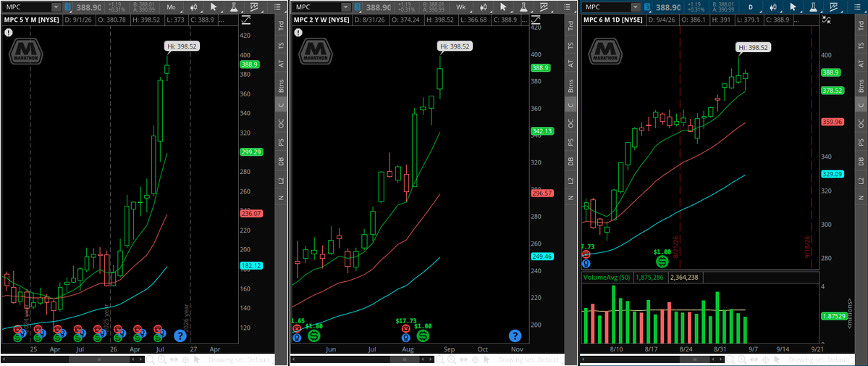Toggle Trd side button on monthly chart
Viewport: 868px width, 366px height.
pyautogui.click(x=281, y=25)
